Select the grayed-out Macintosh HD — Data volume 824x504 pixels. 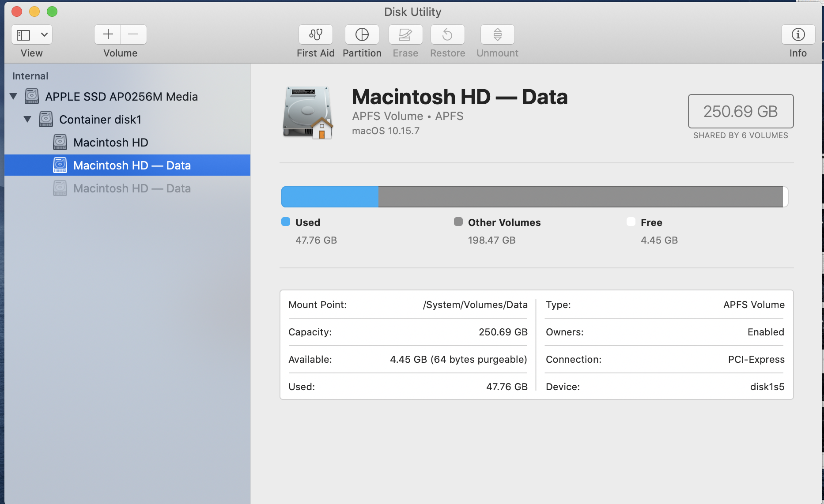(132, 188)
